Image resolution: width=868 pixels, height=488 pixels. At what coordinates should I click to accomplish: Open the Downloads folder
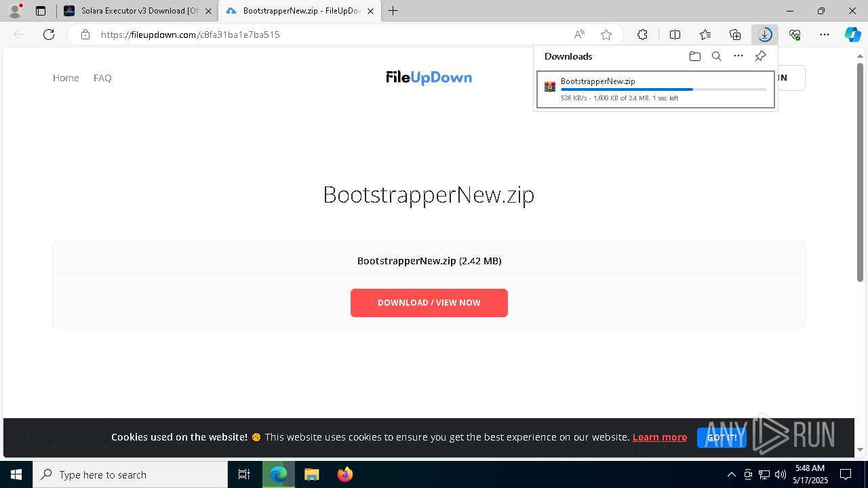tap(694, 56)
